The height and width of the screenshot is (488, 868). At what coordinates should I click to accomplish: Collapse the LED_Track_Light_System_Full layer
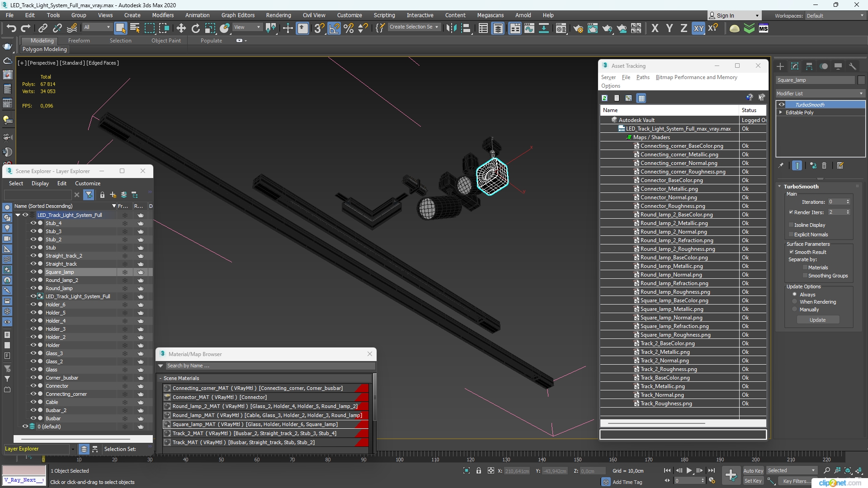(18, 215)
